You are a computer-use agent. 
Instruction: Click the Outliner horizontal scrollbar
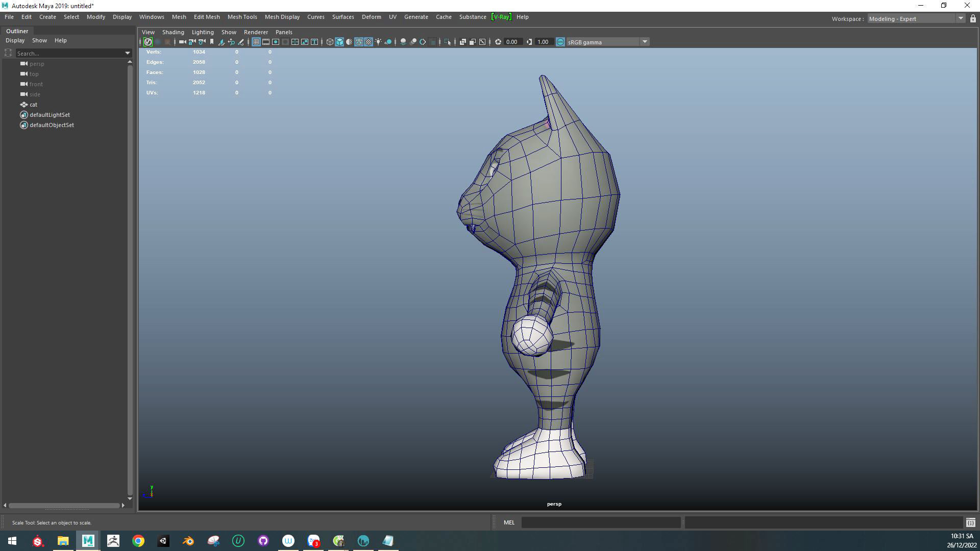64,506
